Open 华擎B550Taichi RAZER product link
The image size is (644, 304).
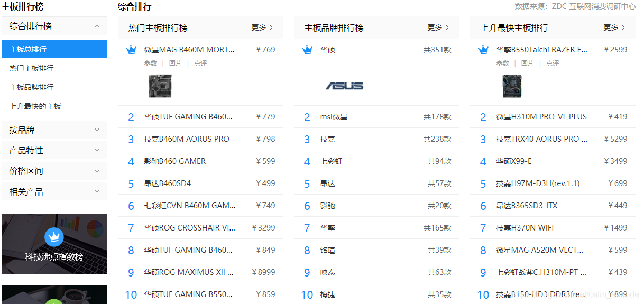click(542, 50)
